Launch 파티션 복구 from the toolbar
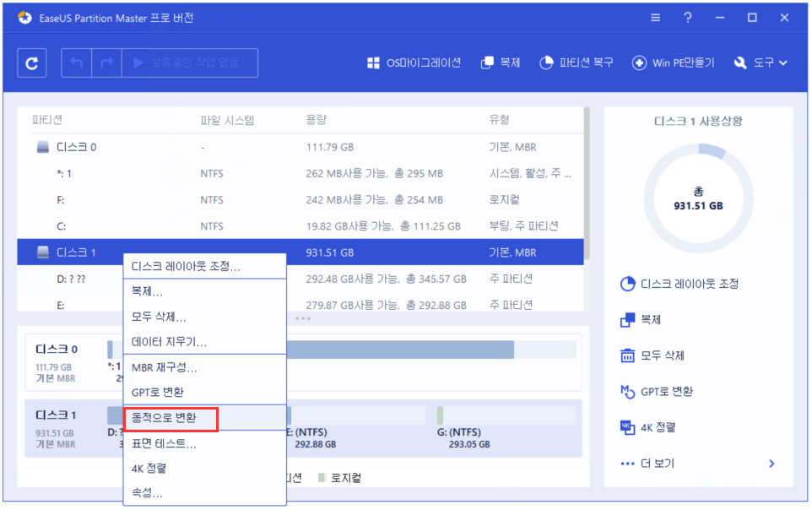Screen dimensions: 812x510 coord(576,62)
